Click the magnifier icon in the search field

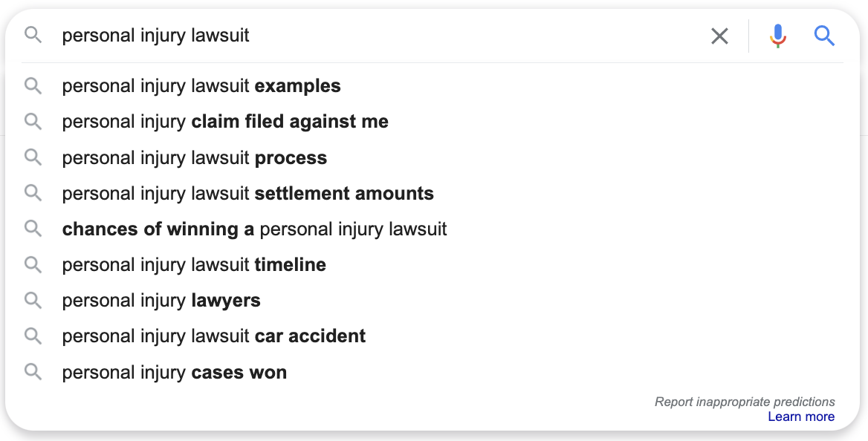tap(33, 35)
